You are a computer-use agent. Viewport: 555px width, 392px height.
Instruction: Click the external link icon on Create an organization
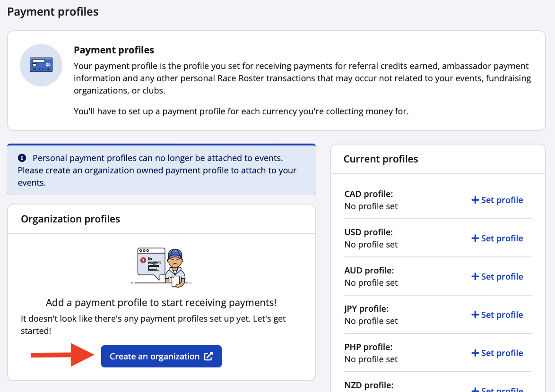click(x=208, y=357)
